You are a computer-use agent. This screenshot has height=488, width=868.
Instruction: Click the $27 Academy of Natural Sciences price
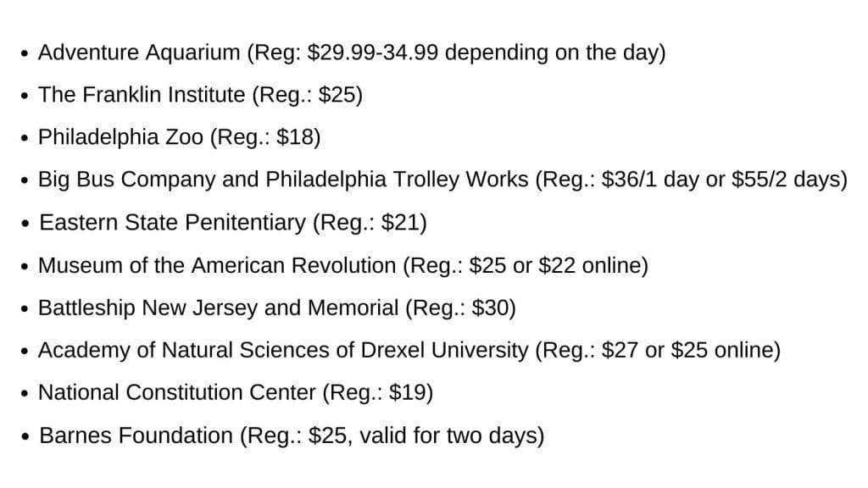point(620,350)
